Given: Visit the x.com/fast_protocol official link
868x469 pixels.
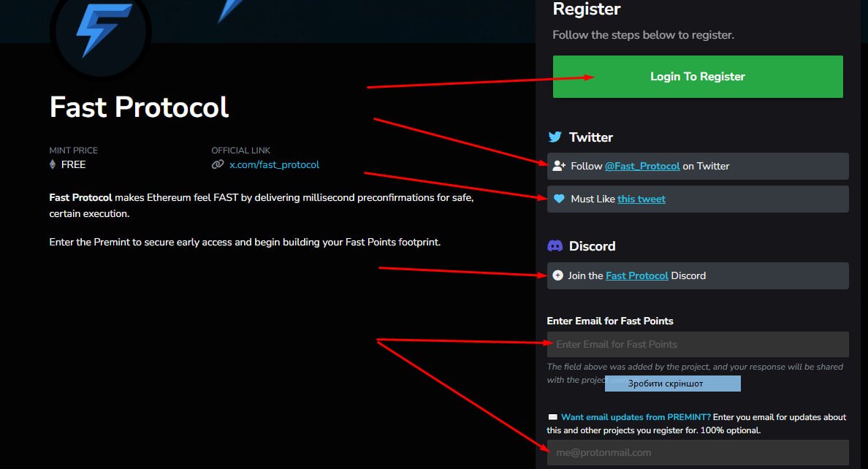Looking at the screenshot, I should [274, 164].
